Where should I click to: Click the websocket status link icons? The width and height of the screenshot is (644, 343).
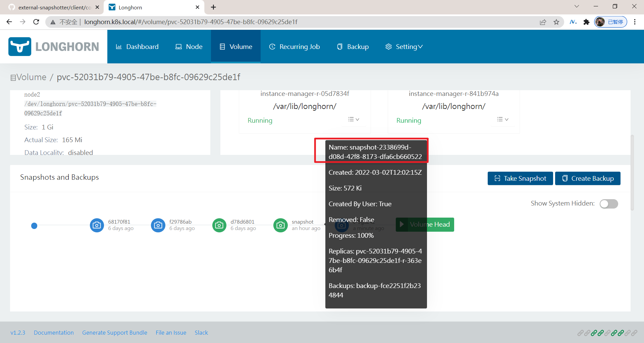tap(607, 333)
